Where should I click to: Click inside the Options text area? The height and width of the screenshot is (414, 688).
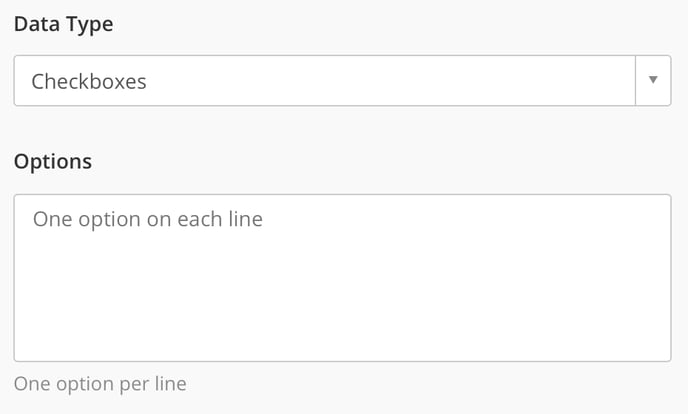342,277
